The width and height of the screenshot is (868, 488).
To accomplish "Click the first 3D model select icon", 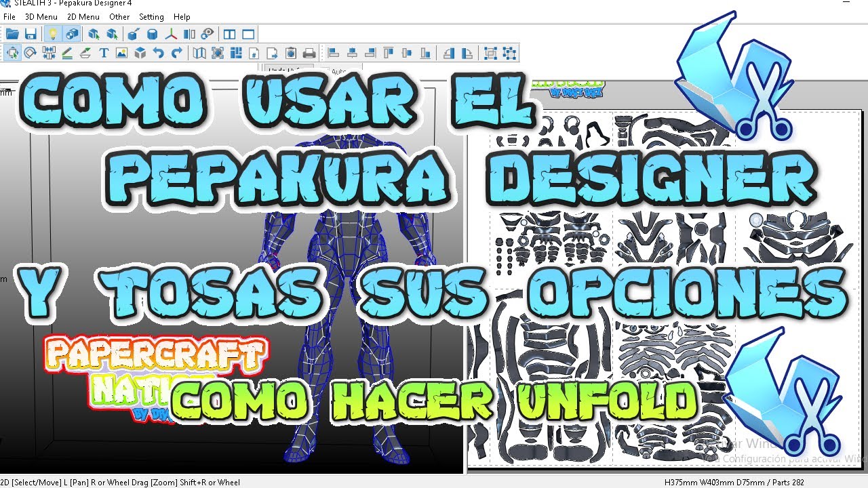I will coord(94,34).
